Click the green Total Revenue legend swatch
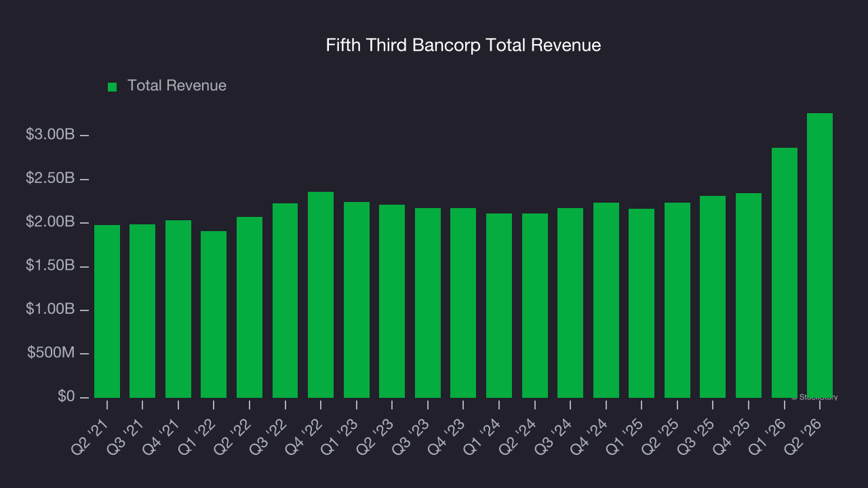The height and width of the screenshot is (488, 868). 113,87
